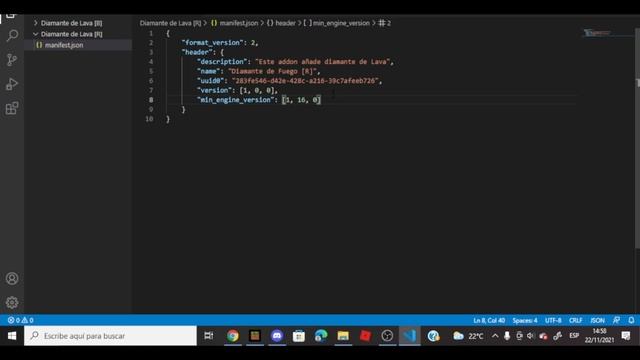Open Run and Debug view
Viewport: 640px width, 360px height.
12,84
